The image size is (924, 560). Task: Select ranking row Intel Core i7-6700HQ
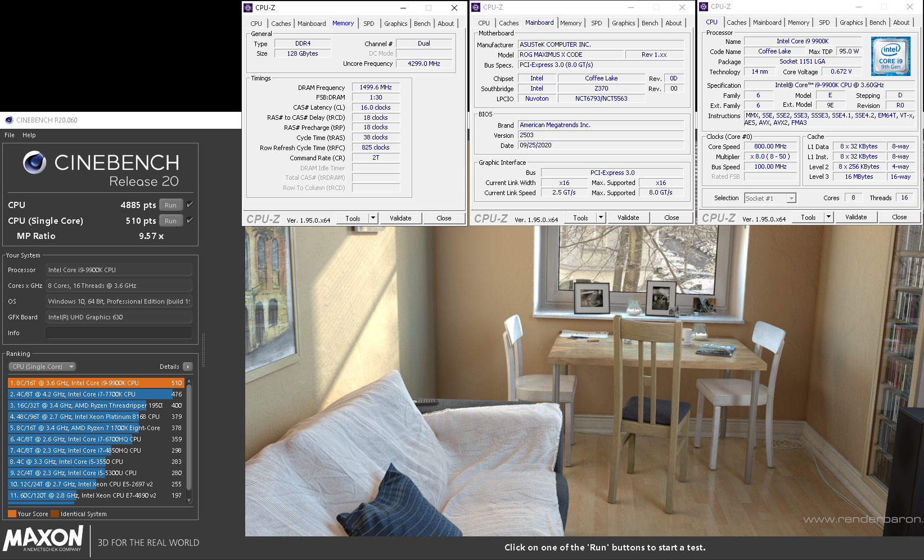pos(96,439)
